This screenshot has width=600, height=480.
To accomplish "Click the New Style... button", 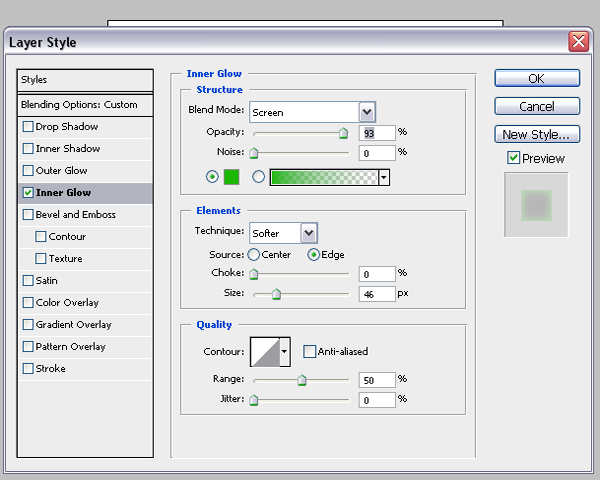I will click(537, 134).
